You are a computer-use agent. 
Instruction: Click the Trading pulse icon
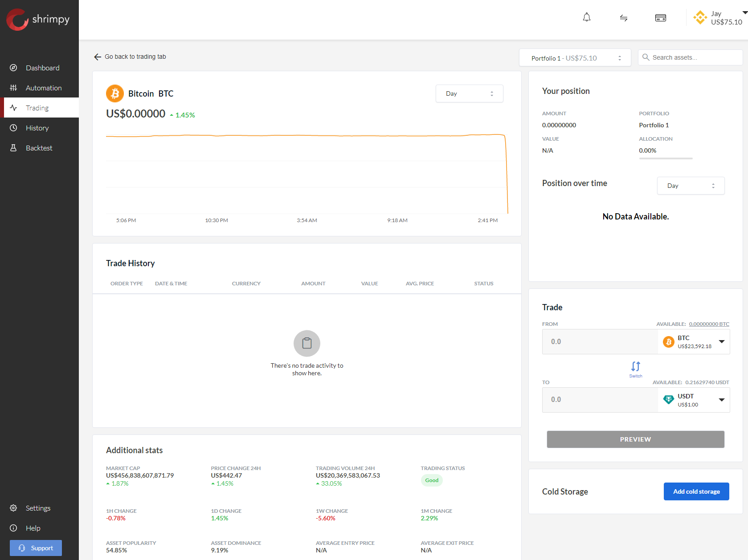[13, 108]
